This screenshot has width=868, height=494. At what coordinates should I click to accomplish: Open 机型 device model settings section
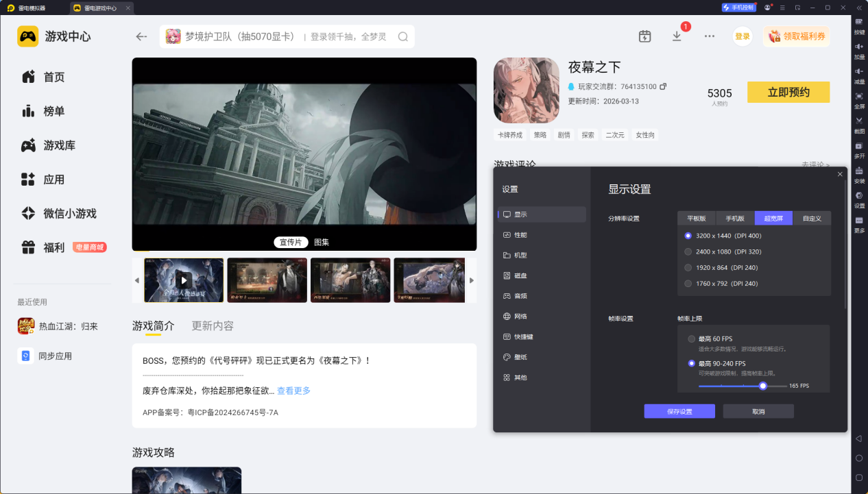coord(542,255)
